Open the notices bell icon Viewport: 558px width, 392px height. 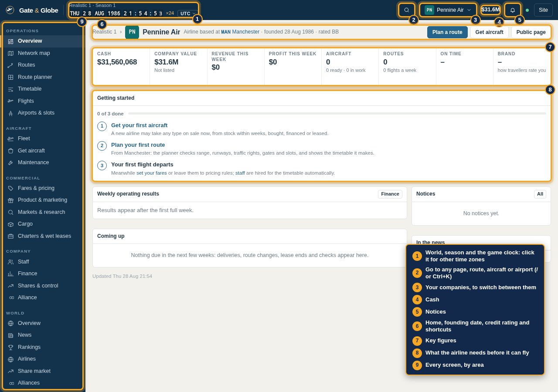tap(513, 10)
